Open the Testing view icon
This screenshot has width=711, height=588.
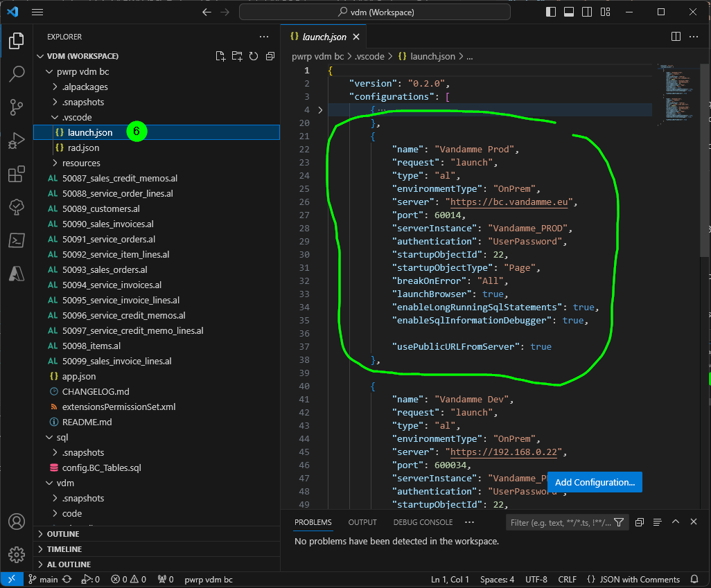click(17, 207)
